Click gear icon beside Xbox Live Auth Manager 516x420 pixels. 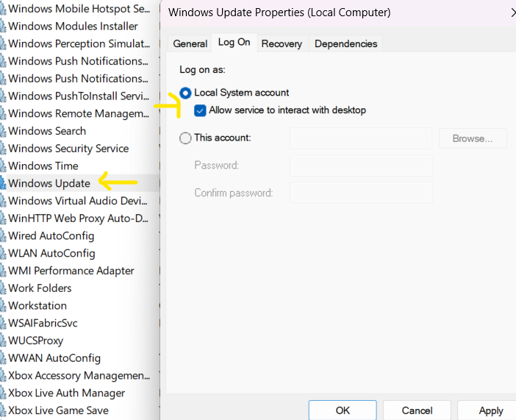(x=3, y=393)
